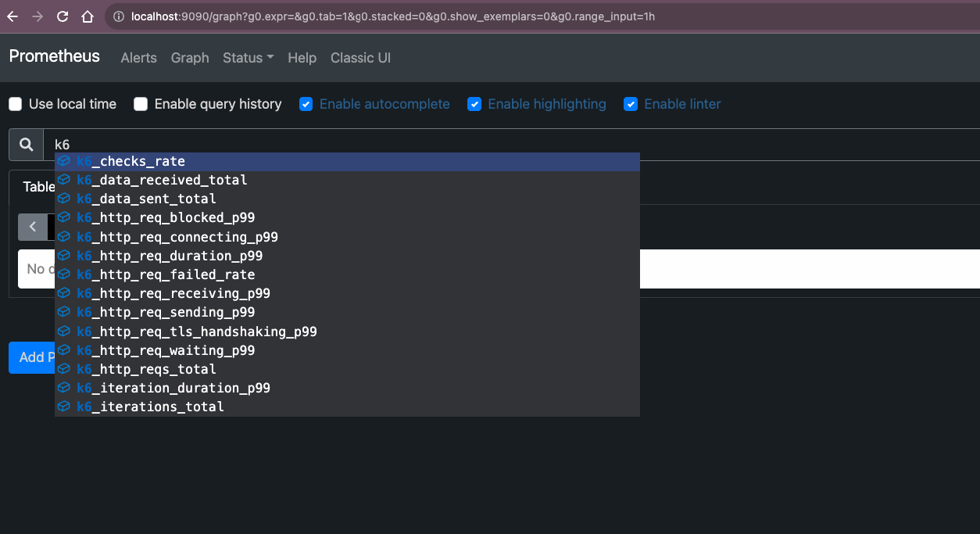Choose k6_http_reqs_total suggestion
Screen dimensions: 980x534
tap(347, 369)
